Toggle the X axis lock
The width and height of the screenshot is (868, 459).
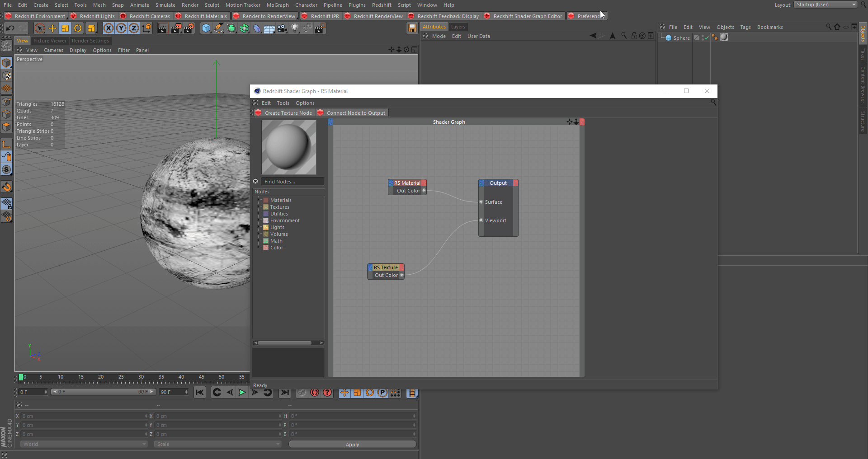pos(108,28)
